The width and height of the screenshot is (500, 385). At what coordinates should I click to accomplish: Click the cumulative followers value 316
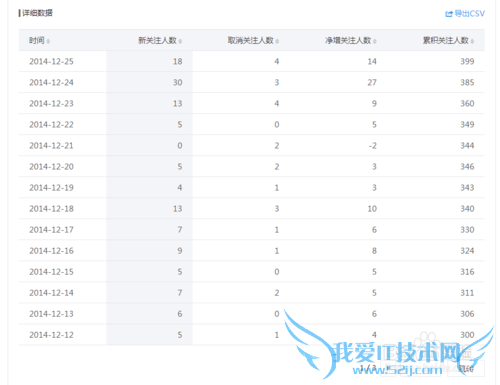(467, 271)
